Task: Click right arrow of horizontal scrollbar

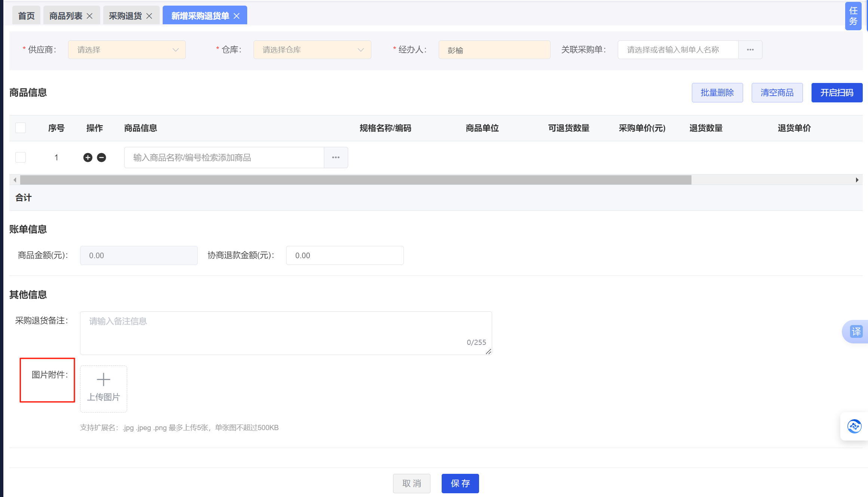Action: [857, 180]
